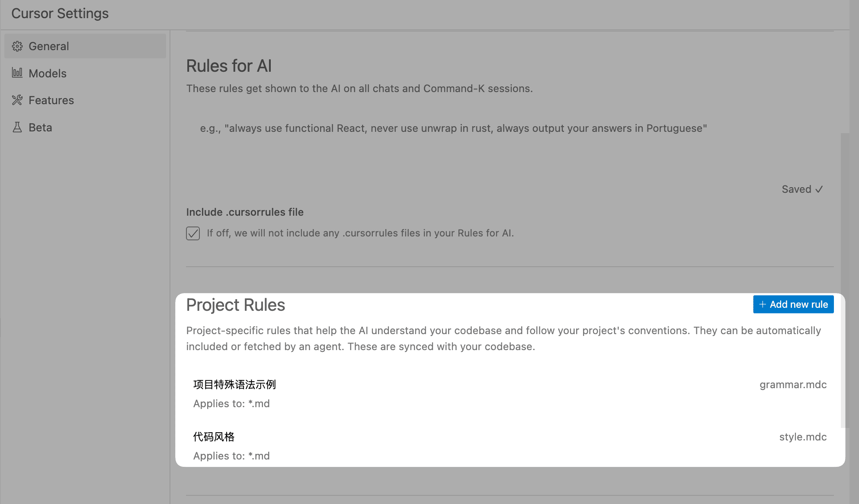Open the Beta settings section

[85, 128]
